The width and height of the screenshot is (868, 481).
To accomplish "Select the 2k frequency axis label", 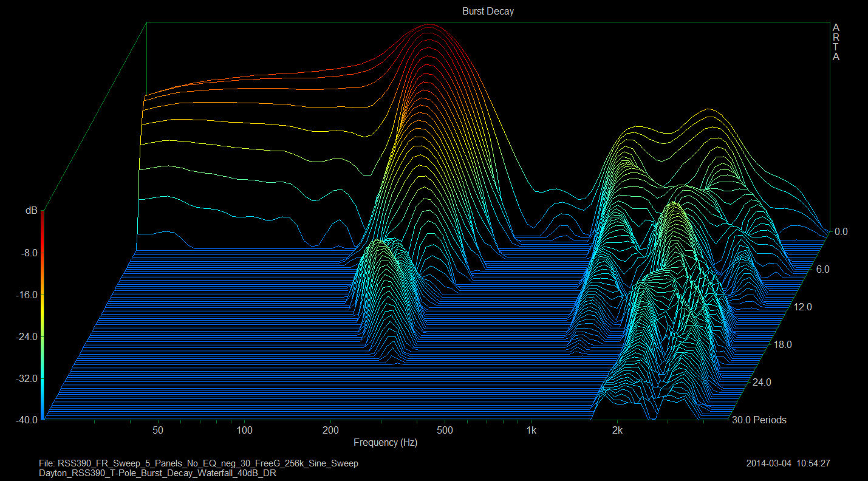I will tap(618, 431).
